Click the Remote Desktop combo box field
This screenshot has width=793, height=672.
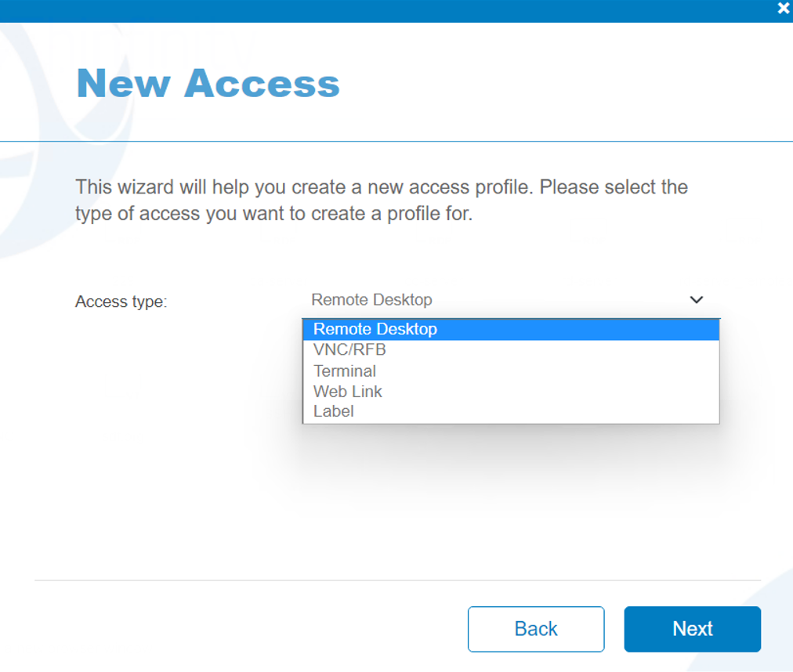[x=470, y=300]
